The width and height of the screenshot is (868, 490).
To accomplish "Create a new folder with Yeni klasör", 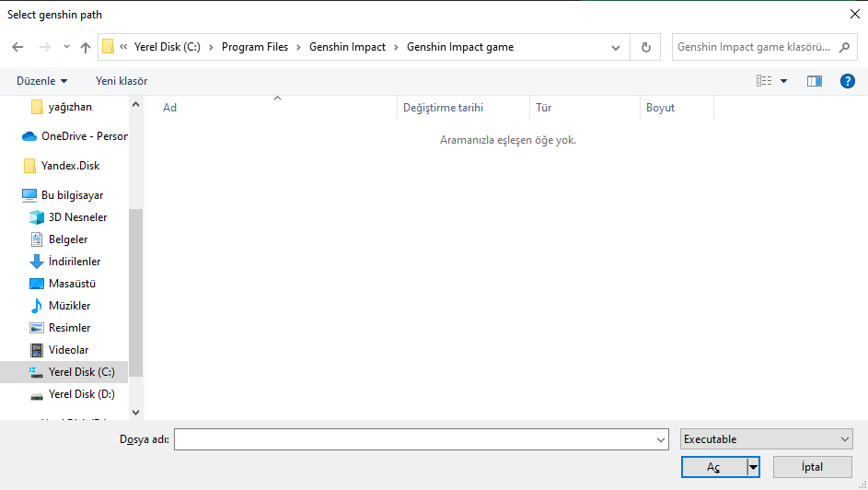I will 122,81.
